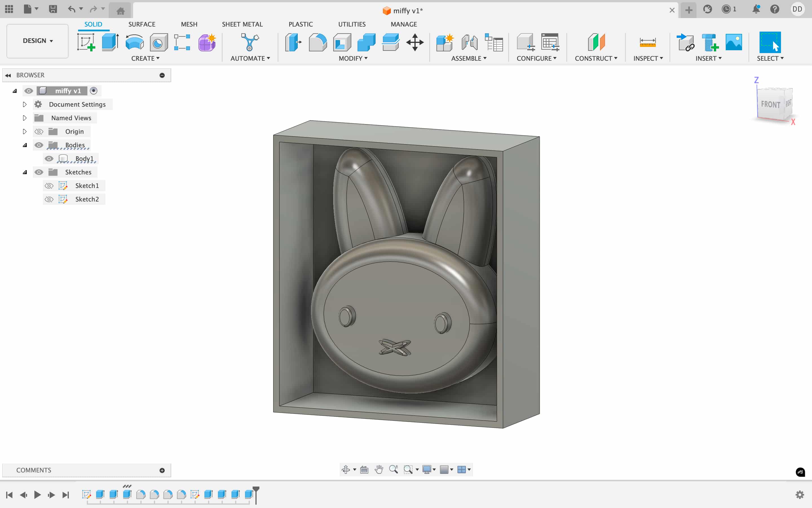Viewport: 812px width, 508px height.
Task: Click the FRONT face of the ViewCube
Action: [770, 104]
